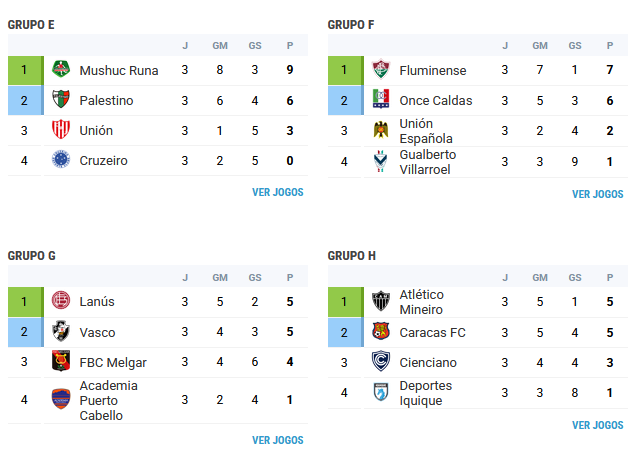The image size is (631, 451).
Task: Open Ver Jogos link for Grupo F
Action: coord(597,194)
